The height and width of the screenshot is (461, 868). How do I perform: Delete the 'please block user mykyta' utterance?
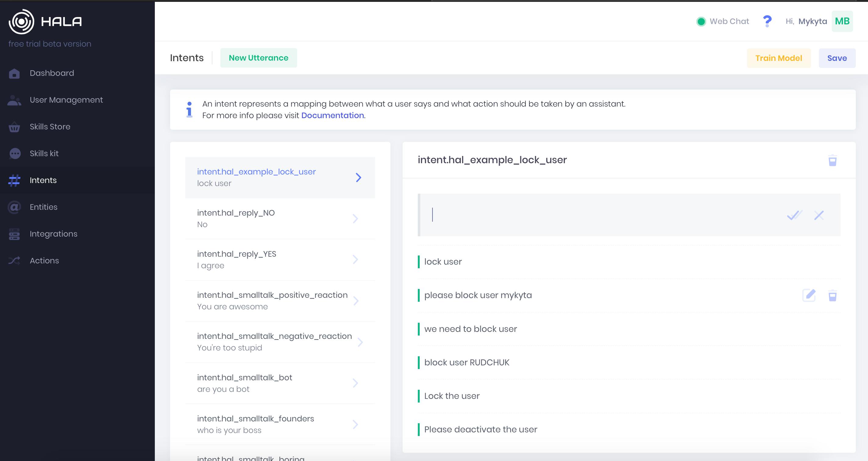832,295
